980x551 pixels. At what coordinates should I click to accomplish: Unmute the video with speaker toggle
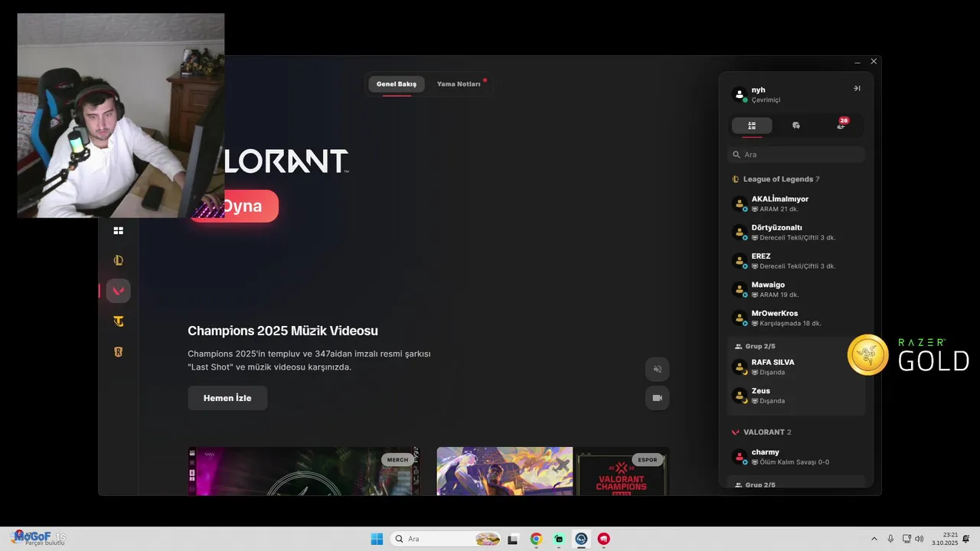657,369
